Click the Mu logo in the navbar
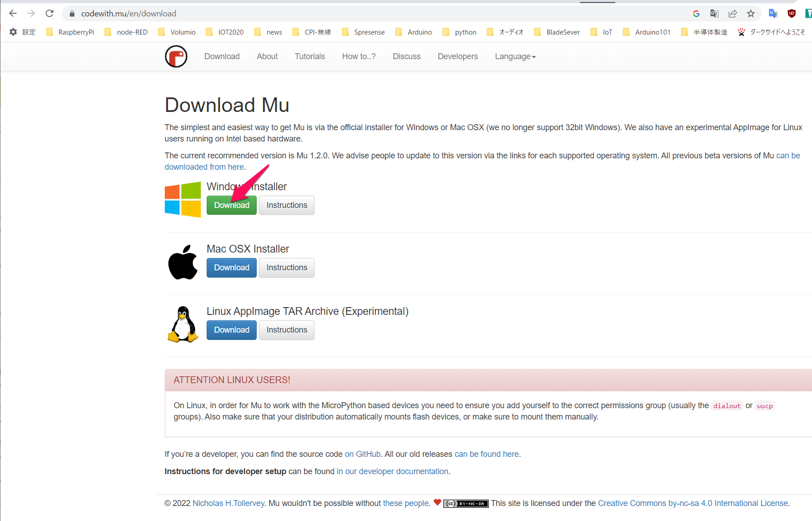 tap(176, 56)
